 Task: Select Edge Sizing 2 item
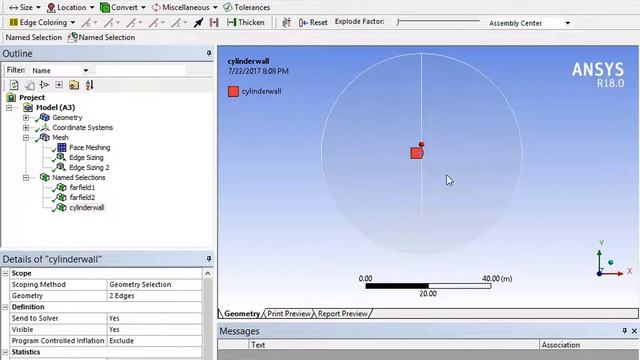89,167
